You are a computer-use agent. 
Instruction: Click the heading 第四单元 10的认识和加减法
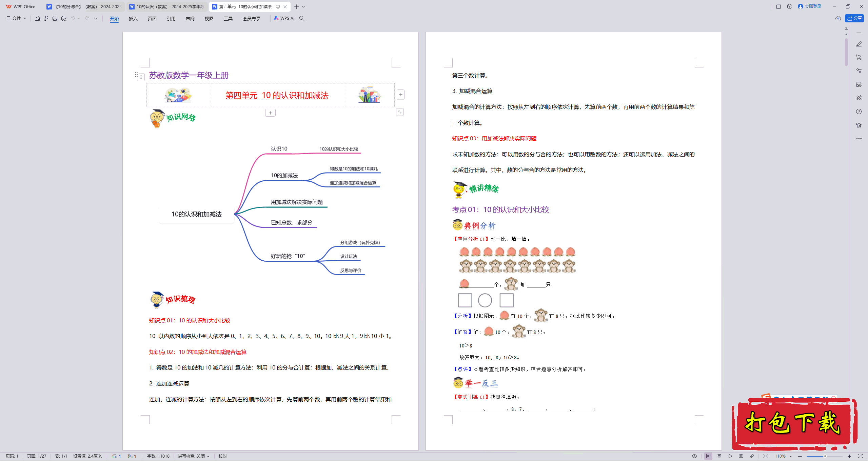click(277, 95)
